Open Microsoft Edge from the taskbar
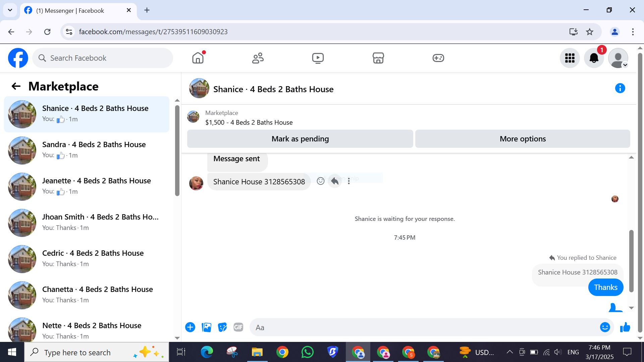 pyautogui.click(x=207, y=352)
